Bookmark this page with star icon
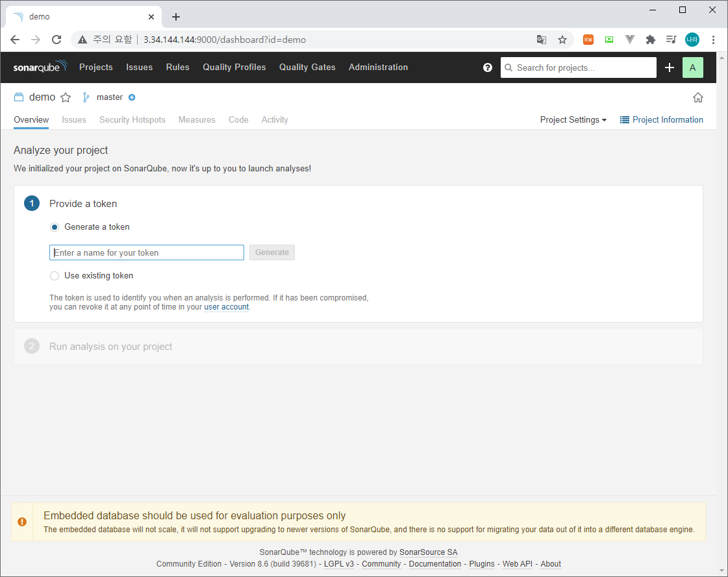This screenshot has height=577, width=728. [562, 40]
